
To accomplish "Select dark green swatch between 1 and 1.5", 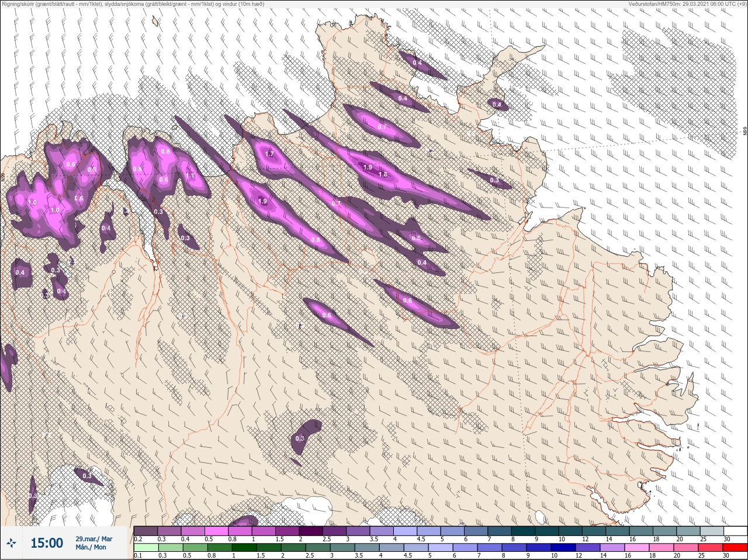I will (244, 548).
